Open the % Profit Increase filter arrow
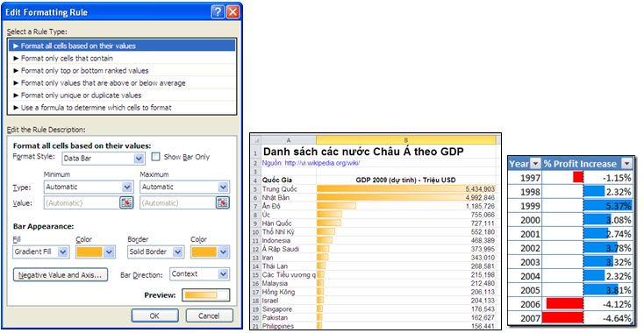The width and height of the screenshot is (644, 333). coord(626,164)
